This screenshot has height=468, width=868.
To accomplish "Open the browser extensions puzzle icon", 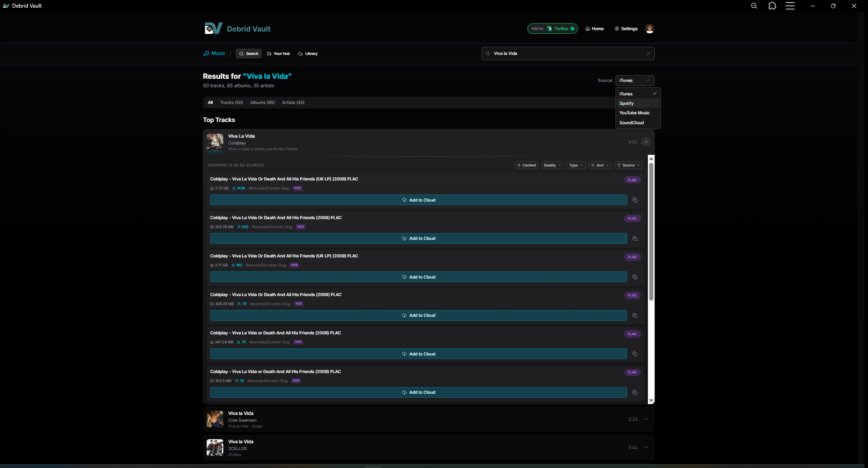I will (x=772, y=6).
